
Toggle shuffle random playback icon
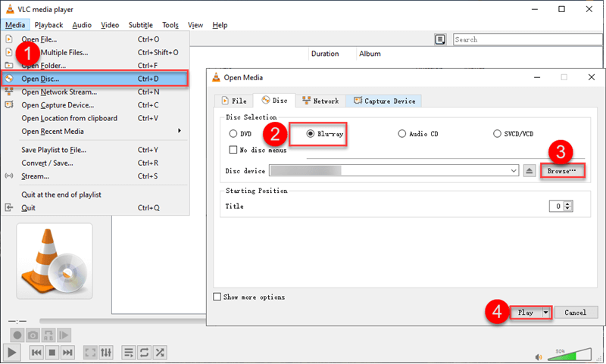(x=160, y=353)
